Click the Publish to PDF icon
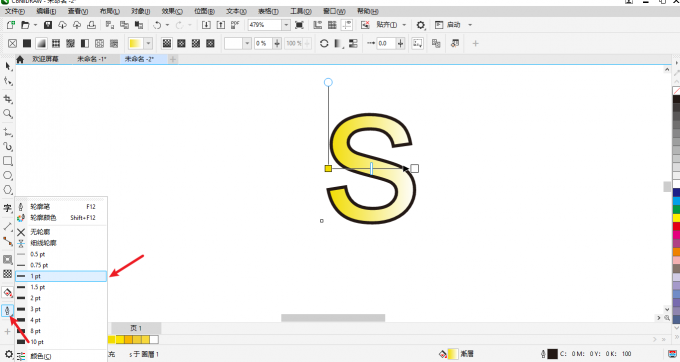Screen dimensions: 680x362 235,25
